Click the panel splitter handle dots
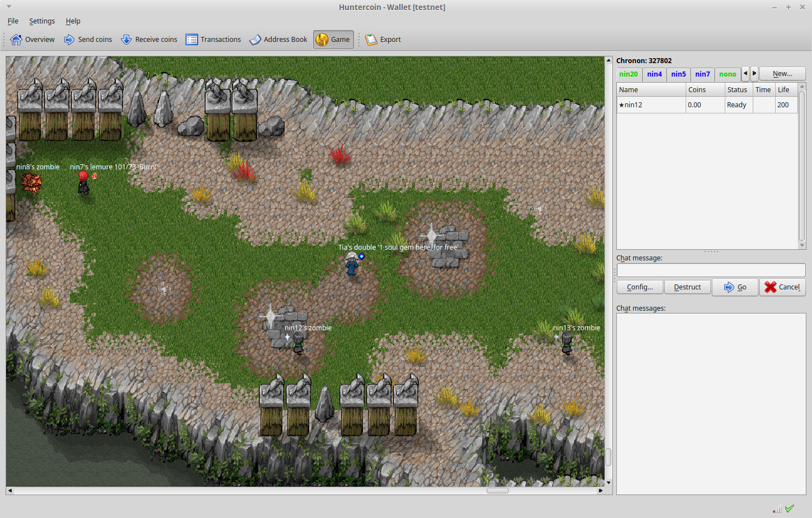 pyautogui.click(x=711, y=251)
